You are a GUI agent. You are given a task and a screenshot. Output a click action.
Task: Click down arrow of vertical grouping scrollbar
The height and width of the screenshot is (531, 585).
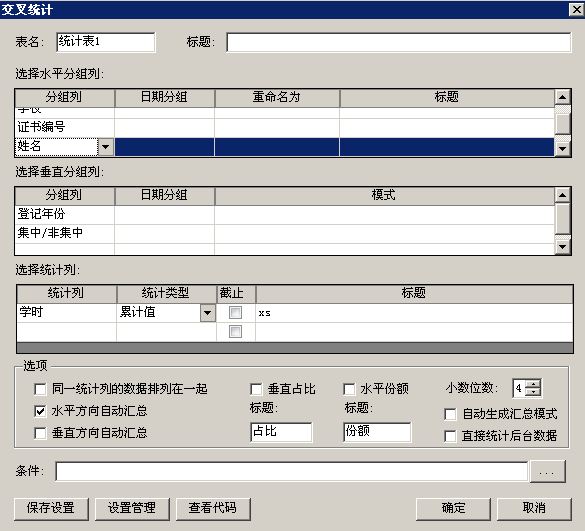click(x=562, y=247)
